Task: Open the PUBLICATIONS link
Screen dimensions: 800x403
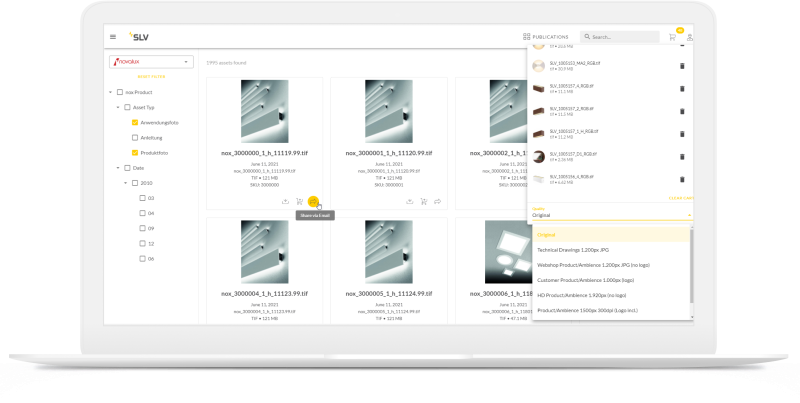Action: [x=550, y=37]
